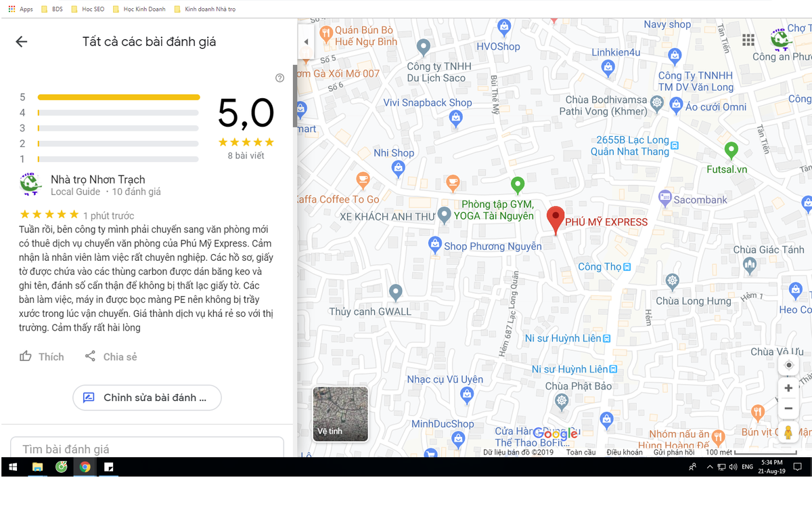This screenshot has width=812, height=508.
Task: Open taskbar clock 5:34 PM
Action: click(772, 467)
